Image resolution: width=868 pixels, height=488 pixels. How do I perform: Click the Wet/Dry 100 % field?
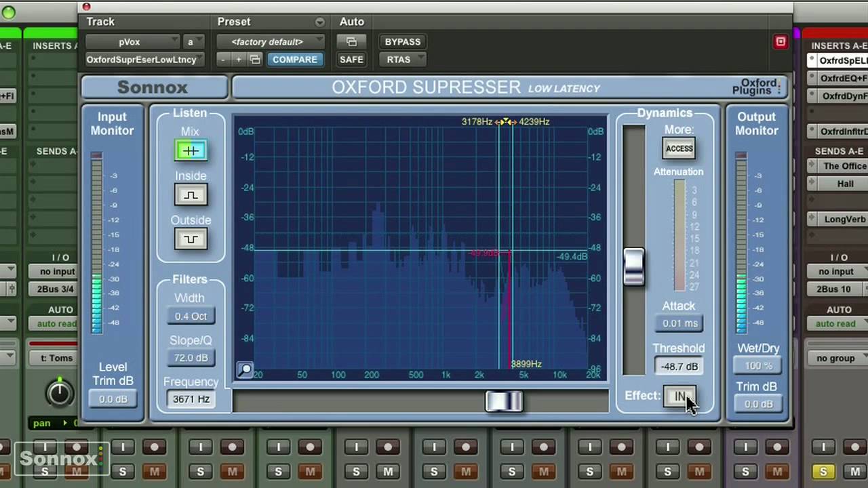point(758,365)
